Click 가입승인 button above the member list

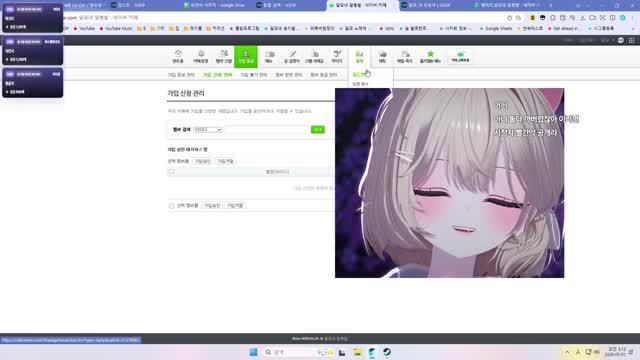(x=203, y=161)
